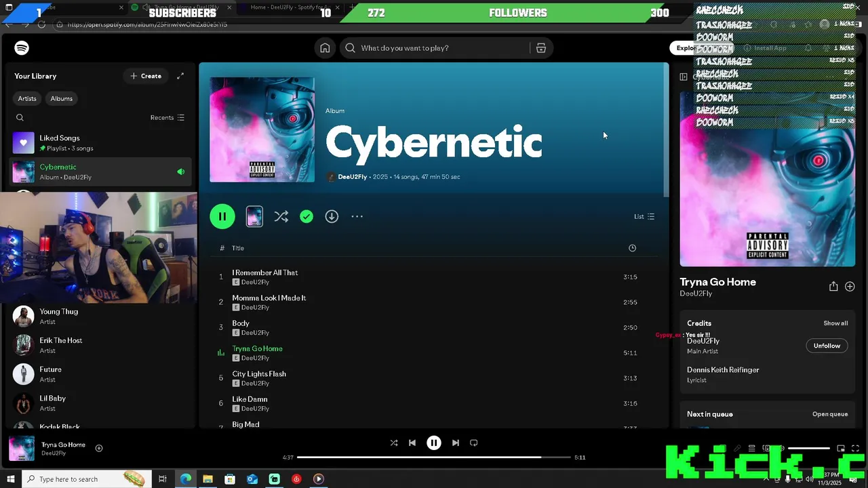The width and height of the screenshot is (868, 488).
Task: Open File Explorer from taskbar
Action: (208, 479)
